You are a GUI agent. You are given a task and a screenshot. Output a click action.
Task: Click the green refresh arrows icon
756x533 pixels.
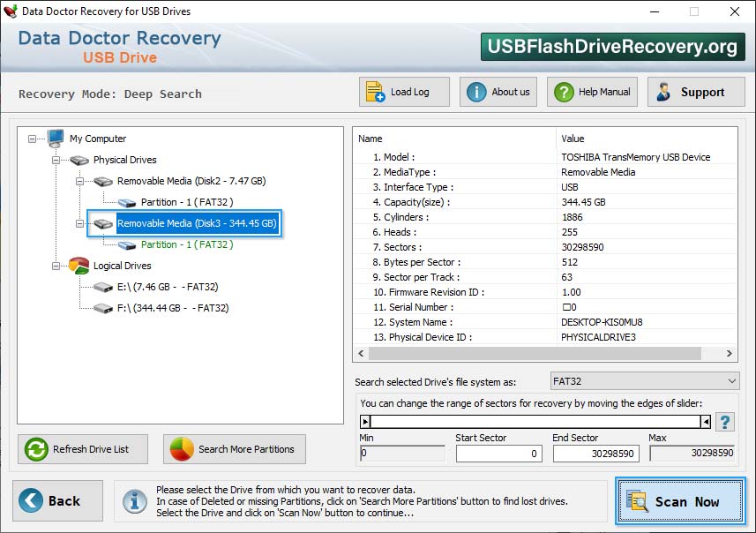pos(36,449)
